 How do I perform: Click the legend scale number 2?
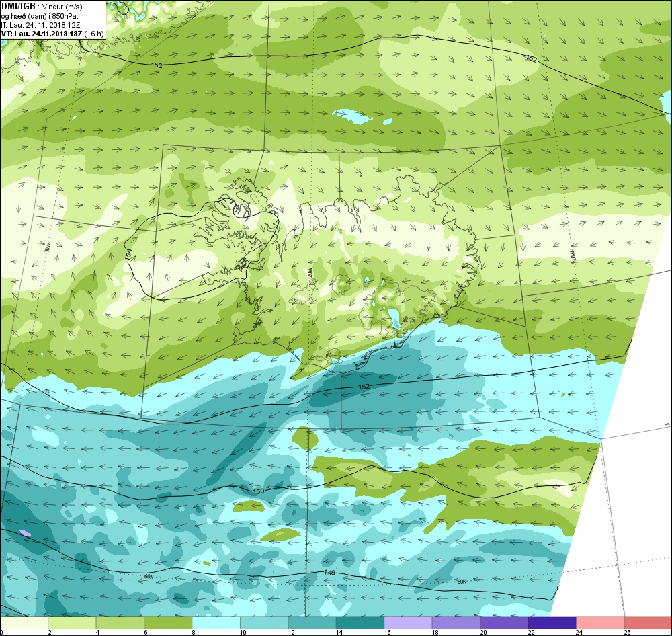tap(50, 632)
